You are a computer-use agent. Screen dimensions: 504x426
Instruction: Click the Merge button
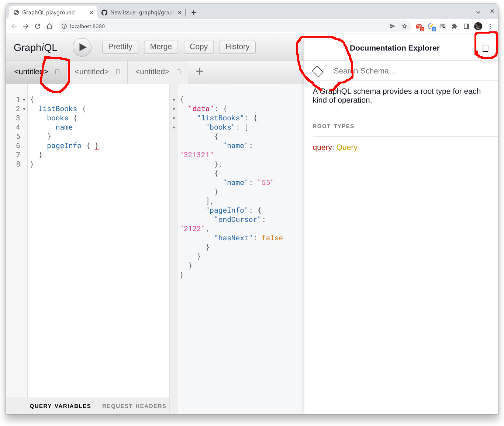tap(161, 47)
